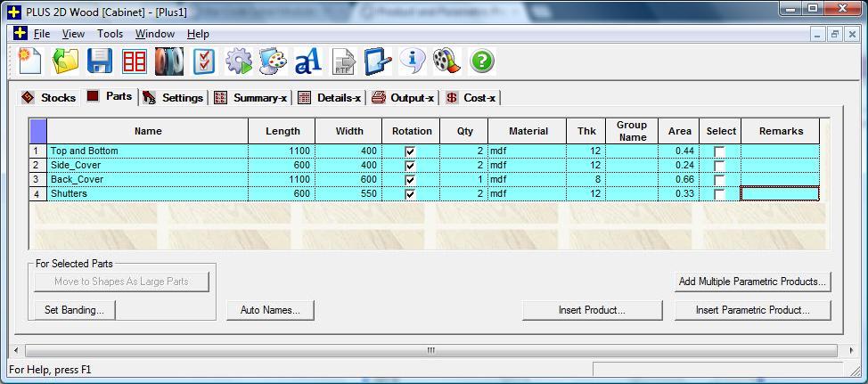Open the Cost-x tab
The width and height of the screenshot is (868, 384).
(471, 97)
